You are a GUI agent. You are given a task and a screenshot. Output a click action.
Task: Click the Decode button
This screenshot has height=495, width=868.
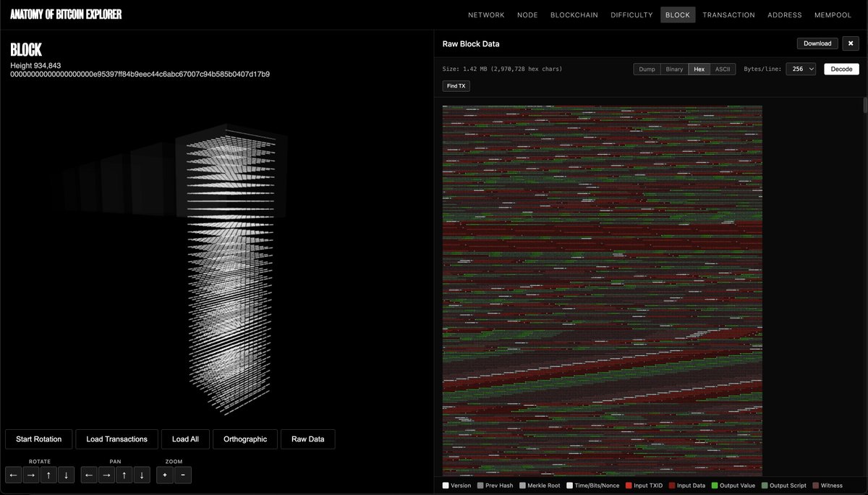841,69
